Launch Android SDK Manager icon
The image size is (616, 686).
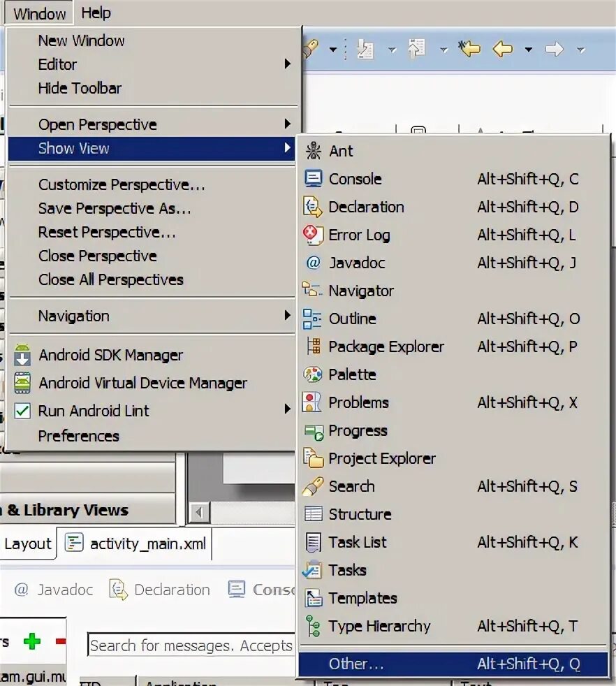click(x=22, y=355)
